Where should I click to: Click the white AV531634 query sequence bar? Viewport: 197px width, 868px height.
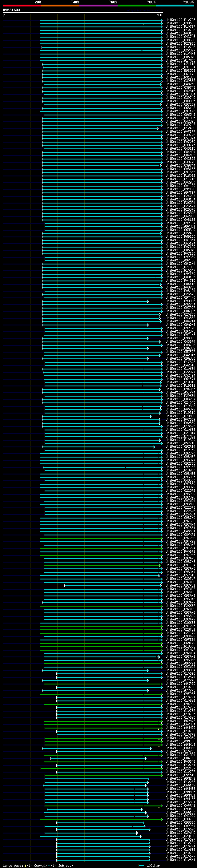click(83, 13)
